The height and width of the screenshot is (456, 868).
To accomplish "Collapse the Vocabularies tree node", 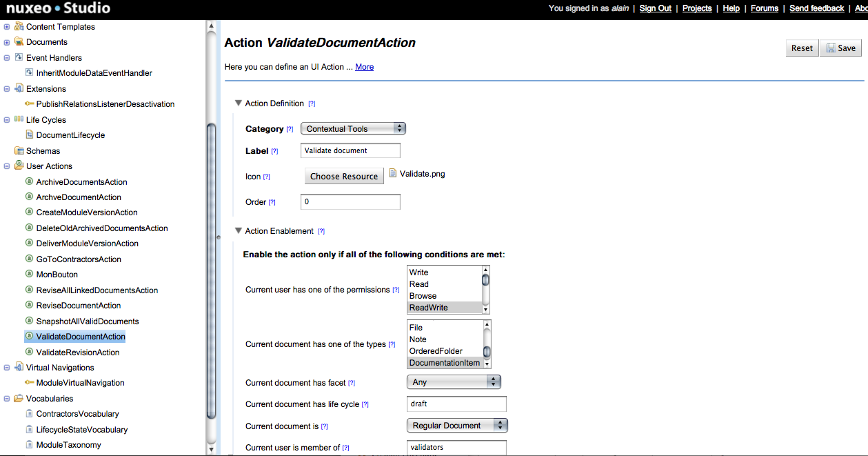I will point(7,398).
